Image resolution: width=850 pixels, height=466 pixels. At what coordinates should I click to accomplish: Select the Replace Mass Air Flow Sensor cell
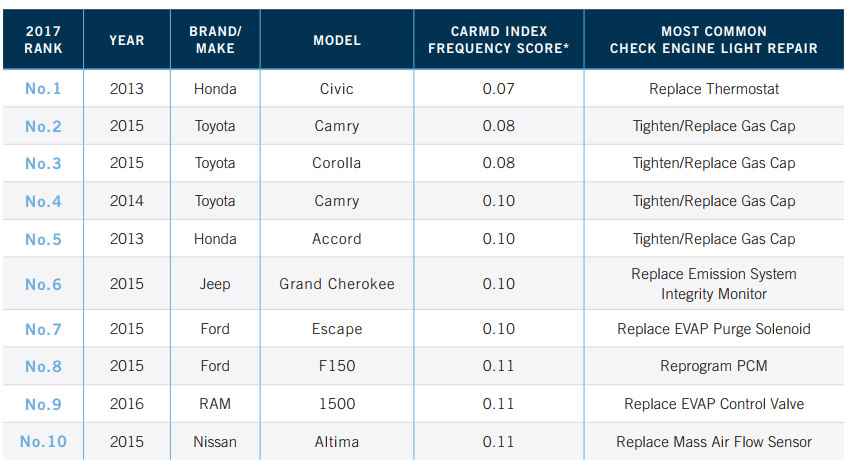tap(714, 442)
